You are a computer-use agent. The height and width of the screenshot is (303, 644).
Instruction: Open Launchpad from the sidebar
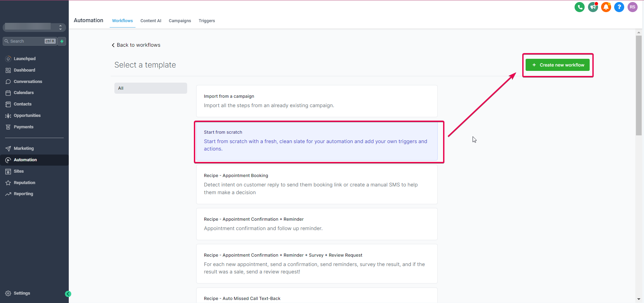pyautogui.click(x=24, y=59)
